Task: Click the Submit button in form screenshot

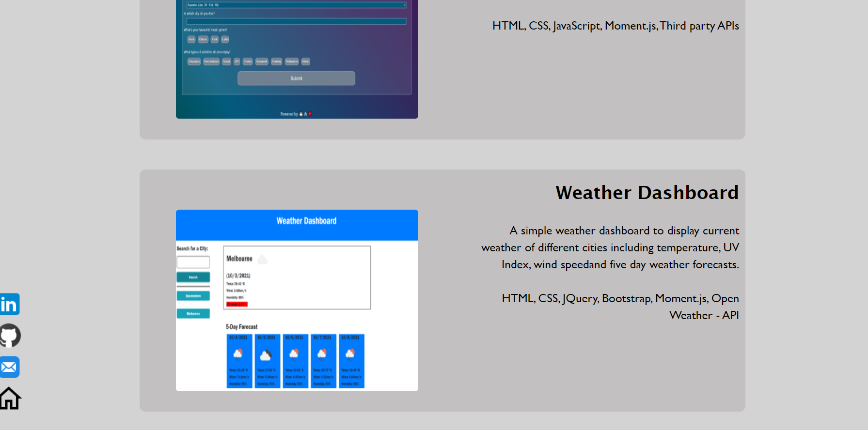Action: [296, 78]
